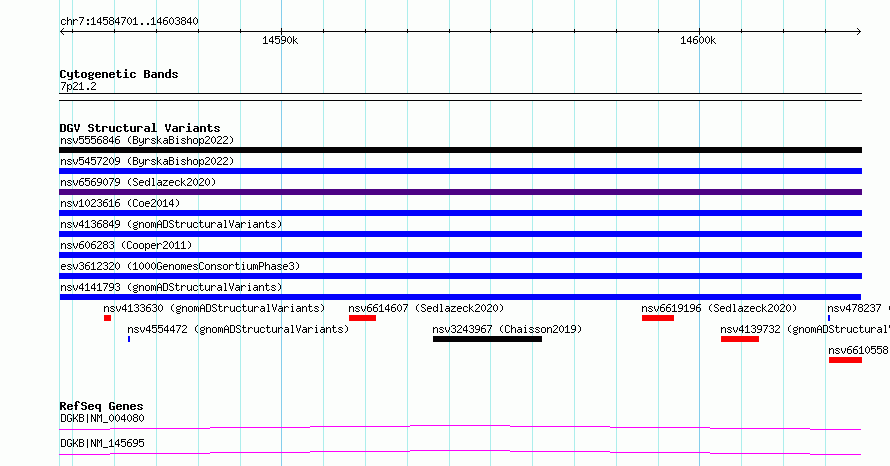The height and width of the screenshot is (466, 890).
Task: Open the nsv606283 (Cooper2011) label
Action: coord(126,245)
